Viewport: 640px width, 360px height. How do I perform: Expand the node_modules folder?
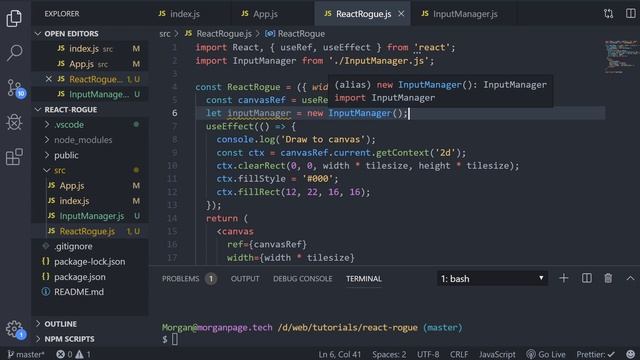[x=90, y=140]
